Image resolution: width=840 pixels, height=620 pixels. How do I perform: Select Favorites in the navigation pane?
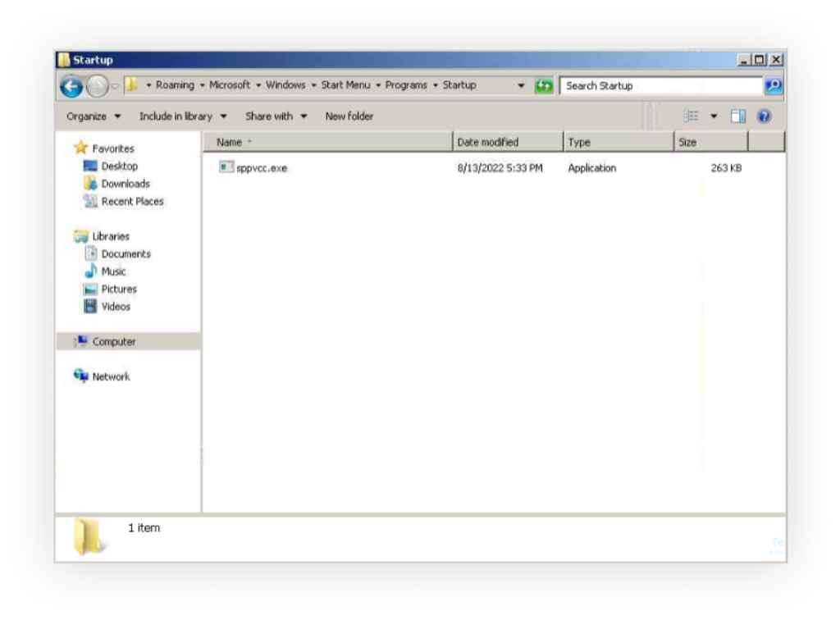tap(113, 148)
